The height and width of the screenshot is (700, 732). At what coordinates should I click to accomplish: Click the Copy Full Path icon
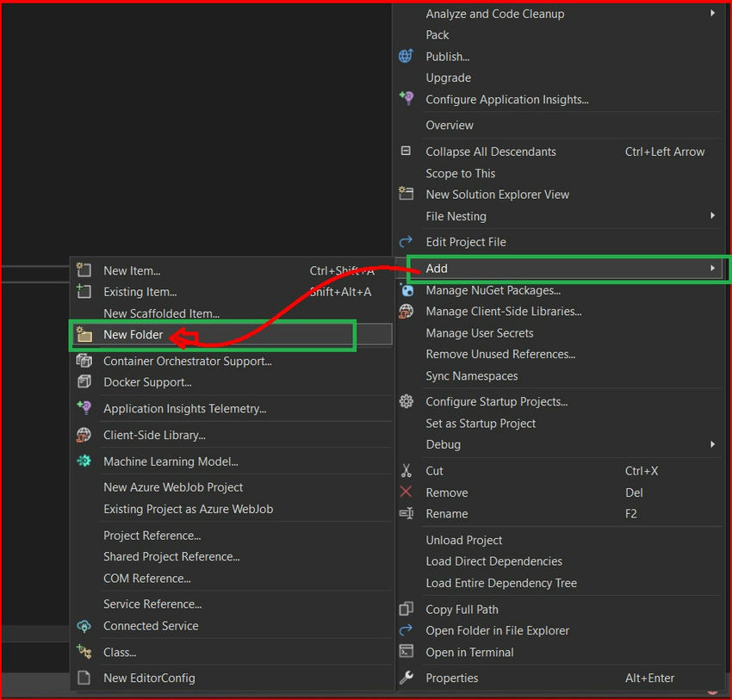click(x=406, y=609)
